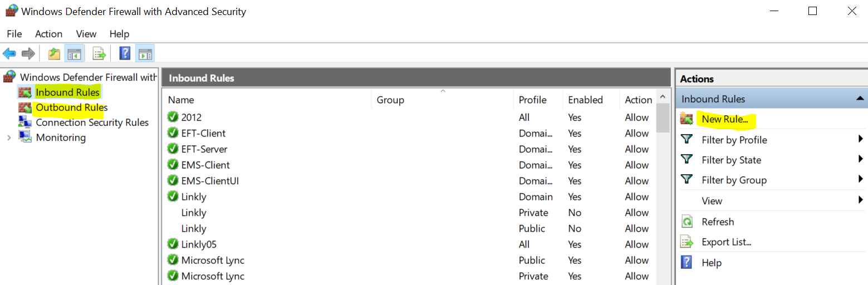Screen dimensions: 868x285
Task: Click the Up one level folder icon
Action: point(54,53)
